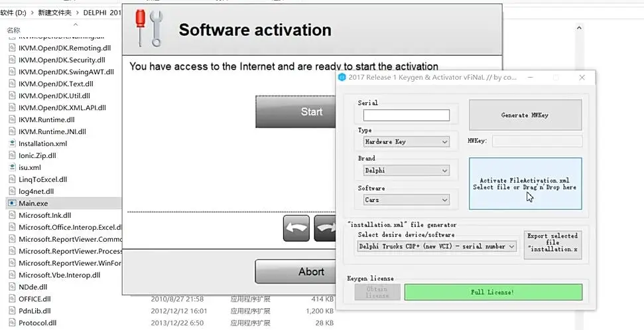Select Microsoft.ReportViewer.Common file
Screen dimensions: 644x330
pyautogui.click(x=70, y=239)
